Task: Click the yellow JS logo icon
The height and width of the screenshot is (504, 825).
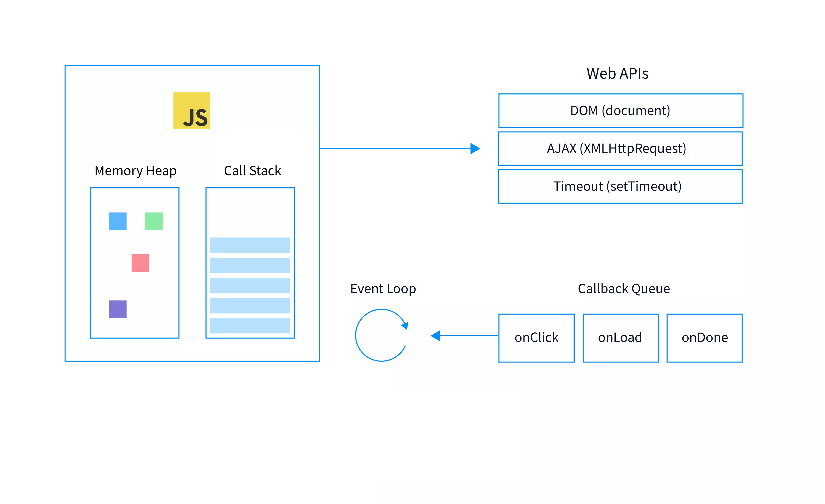Action: [192, 110]
